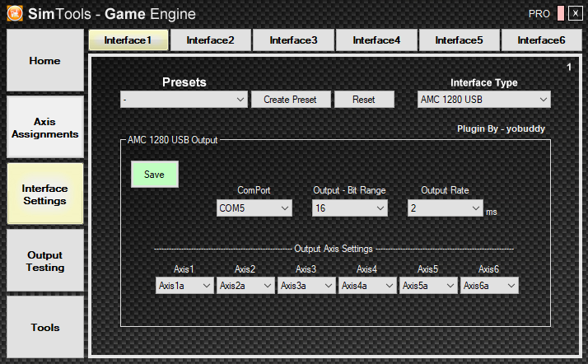Screen dimensions: 588x364
Task: Change the Output Rate dropdown value
Action: 445,209
